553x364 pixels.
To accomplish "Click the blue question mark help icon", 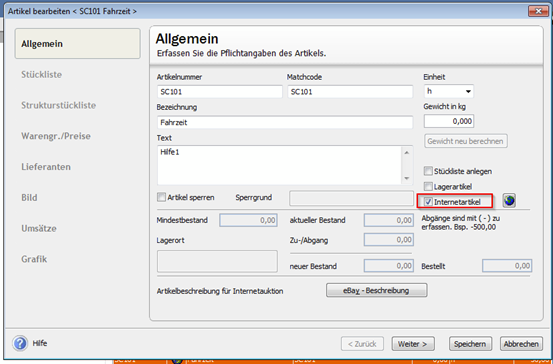I will click(20, 343).
